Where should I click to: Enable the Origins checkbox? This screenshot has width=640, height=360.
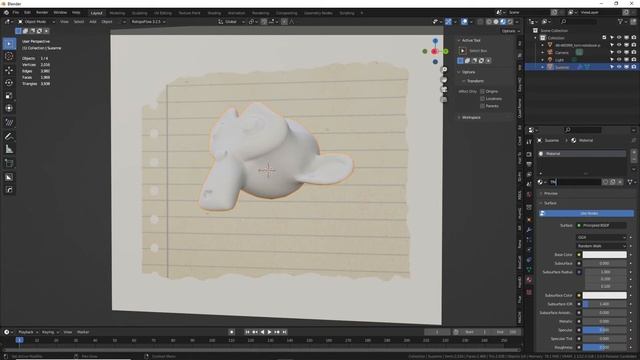[482, 91]
